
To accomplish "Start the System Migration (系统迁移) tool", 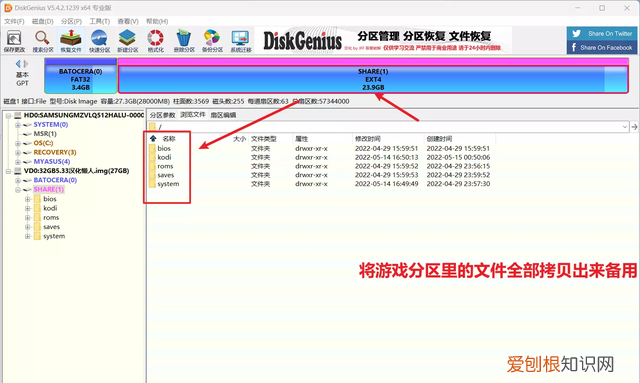I will tap(241, 41).
